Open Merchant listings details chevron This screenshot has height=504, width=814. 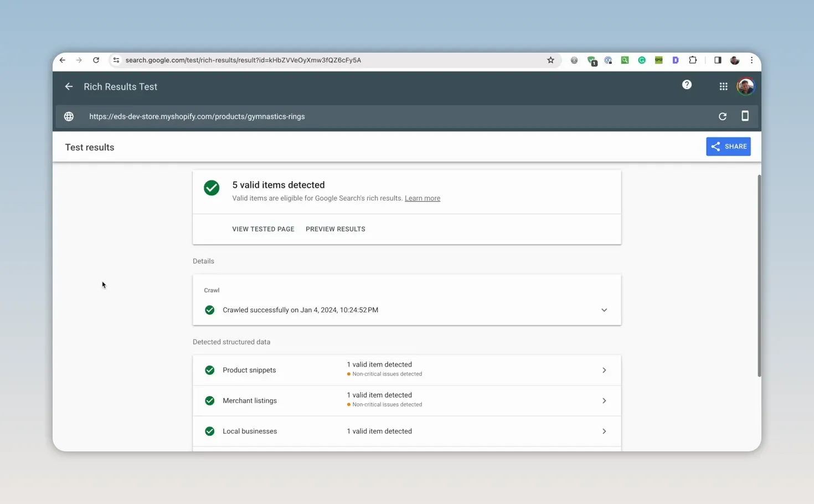point(604,400)
